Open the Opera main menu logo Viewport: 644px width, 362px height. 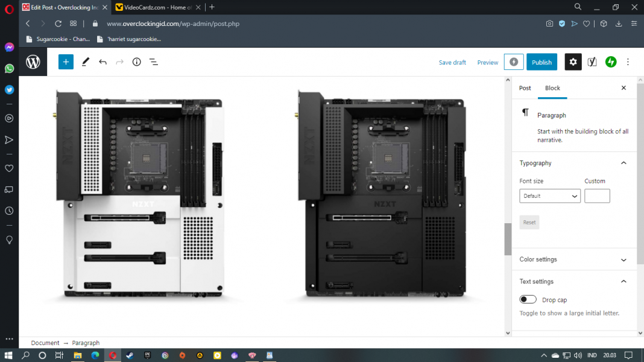[9, 8]
